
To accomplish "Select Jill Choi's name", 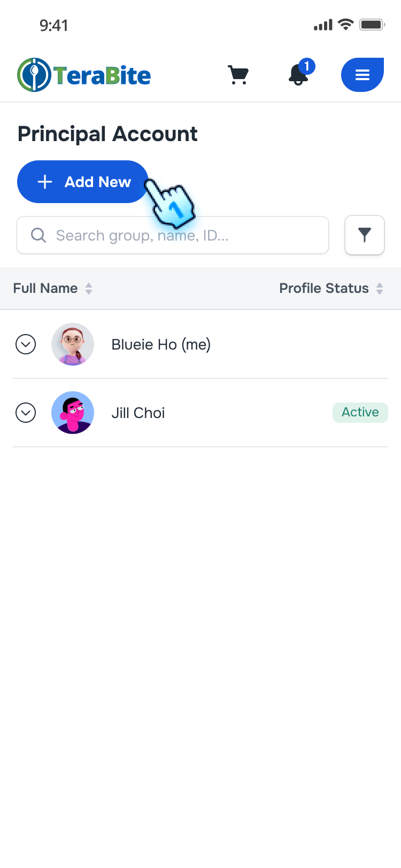I will coord(138,413).
